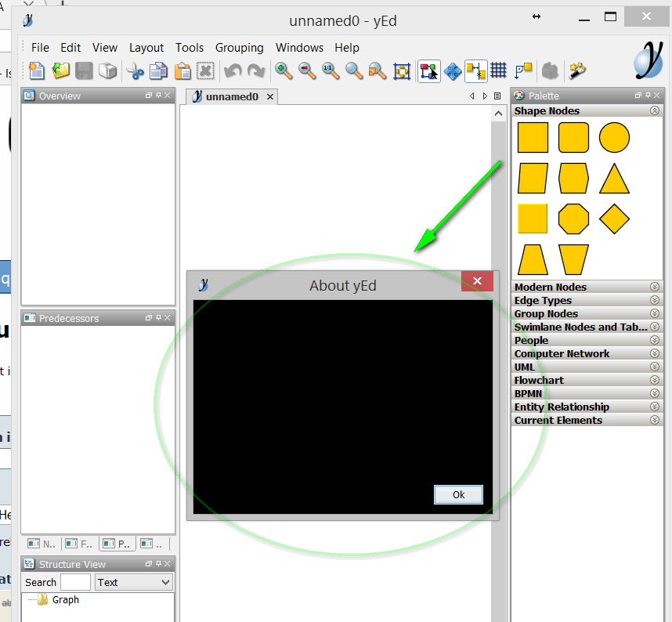Expand the People palette section
Screen dimensions: 672x622
[x=655, y=340]
